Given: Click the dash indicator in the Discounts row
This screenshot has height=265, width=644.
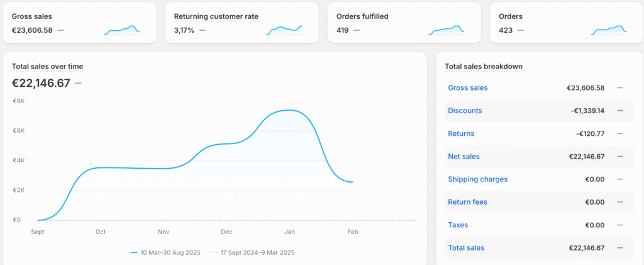Looking at the screenshot, I should coord(620,111).
